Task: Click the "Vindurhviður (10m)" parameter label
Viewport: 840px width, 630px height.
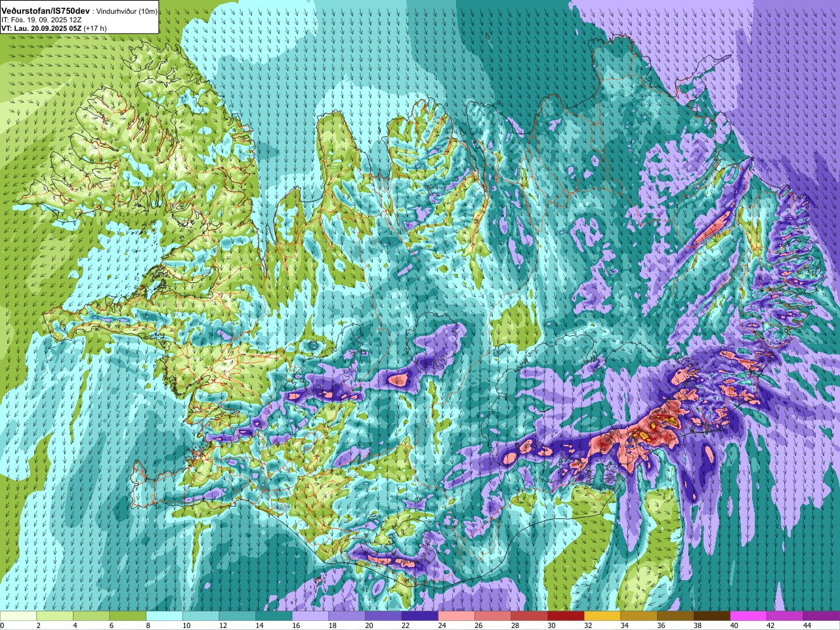Action: [x=127, y=12]
